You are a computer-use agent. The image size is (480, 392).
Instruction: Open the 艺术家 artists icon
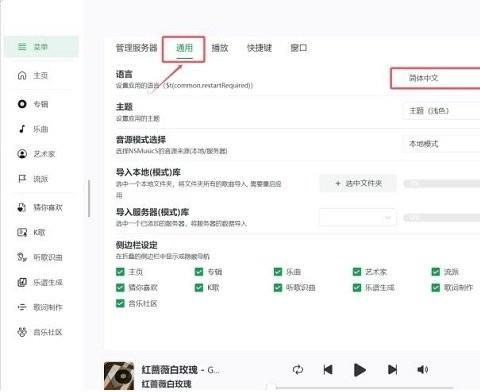click(22, 154)
